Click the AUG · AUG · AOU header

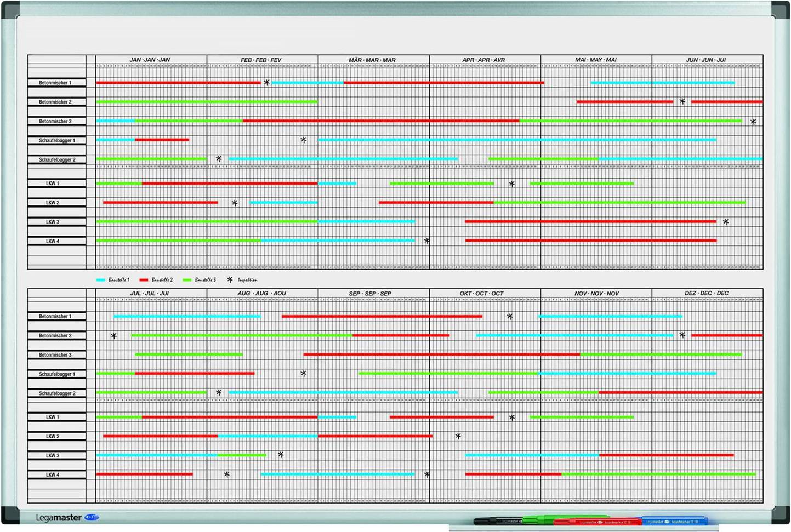pyautogui.click(x=262, y=293)
